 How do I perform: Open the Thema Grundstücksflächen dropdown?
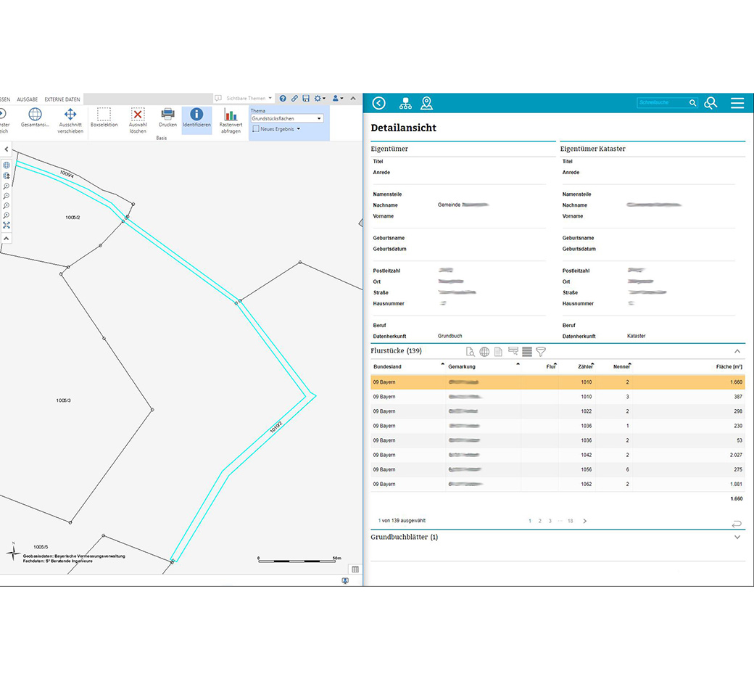tap(287, 118)
